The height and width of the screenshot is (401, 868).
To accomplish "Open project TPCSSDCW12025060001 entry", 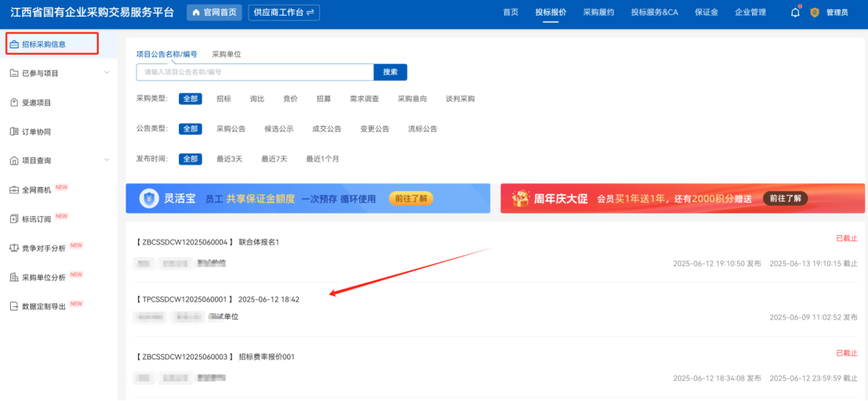I will 217,299.
